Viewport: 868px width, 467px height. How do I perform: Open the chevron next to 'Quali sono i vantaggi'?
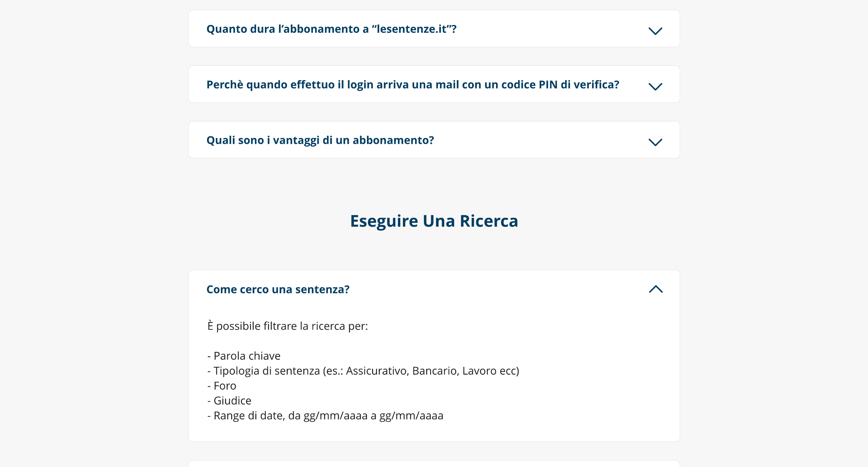pos(655,142)
